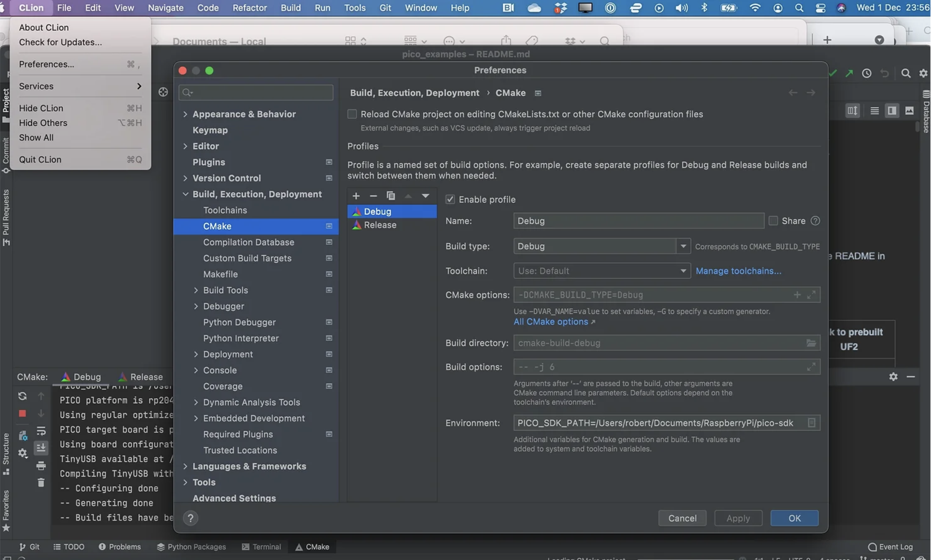This screenshot has height=560, width=931.
Task: Choose Quit CLion menu entry
Action: [80, 160]
